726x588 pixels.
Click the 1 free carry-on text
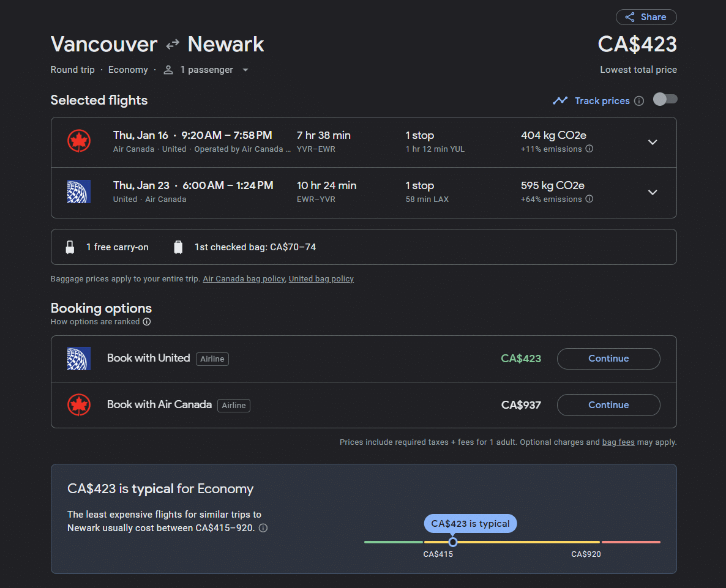click(x=118, y=247)
